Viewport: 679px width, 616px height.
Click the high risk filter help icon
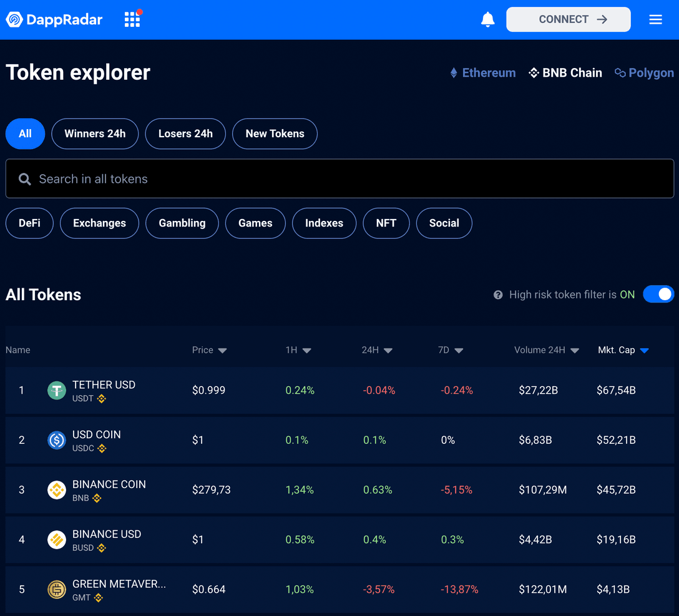[497, 294]
